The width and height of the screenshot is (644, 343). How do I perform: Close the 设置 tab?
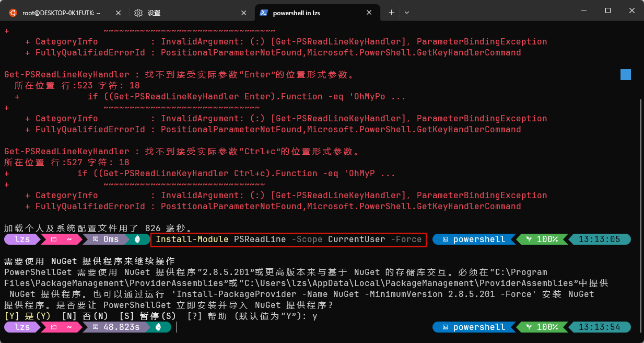pos(244,13)
